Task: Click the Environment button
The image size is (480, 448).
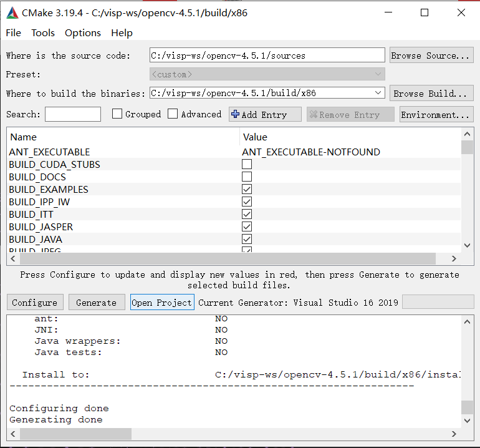Action: click(436, 114)
